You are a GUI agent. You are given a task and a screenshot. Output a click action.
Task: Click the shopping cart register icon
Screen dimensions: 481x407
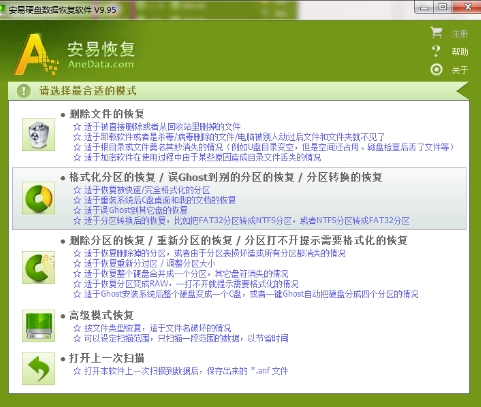coord(436,33)
